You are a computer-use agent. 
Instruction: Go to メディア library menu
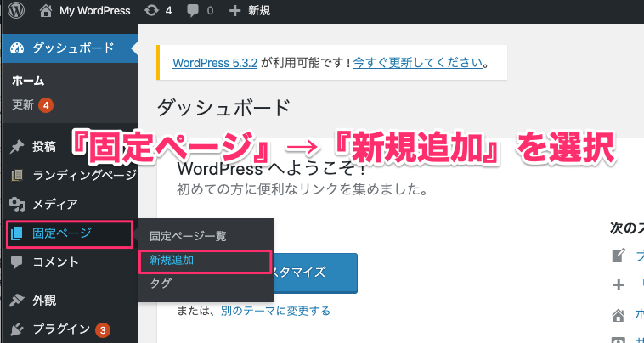coord(55,204)
